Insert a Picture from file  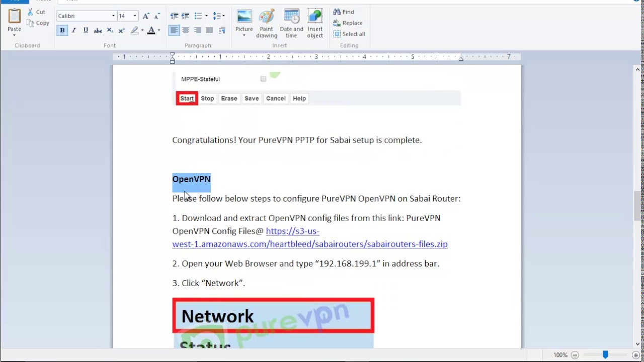pos(244,17)
